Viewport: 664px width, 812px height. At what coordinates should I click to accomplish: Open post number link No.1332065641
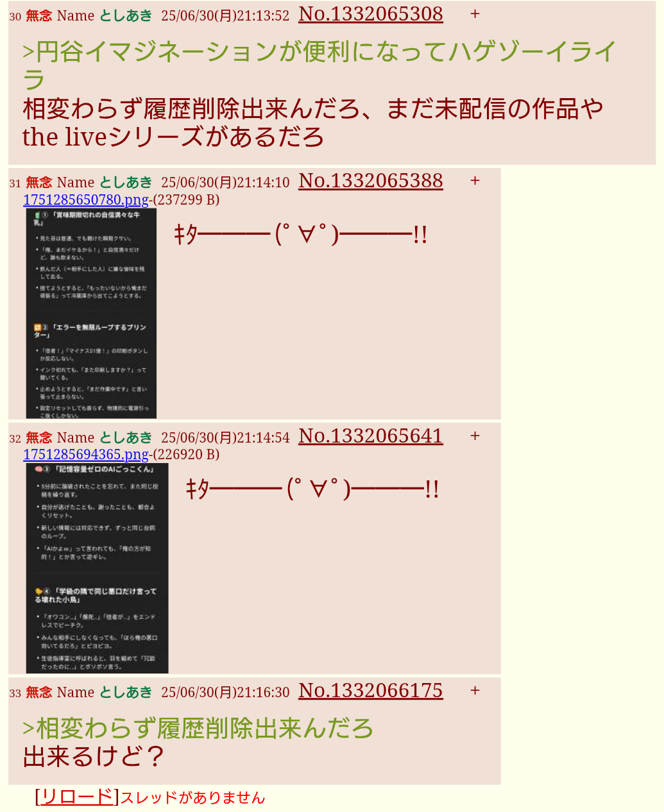tap(371, 436)
